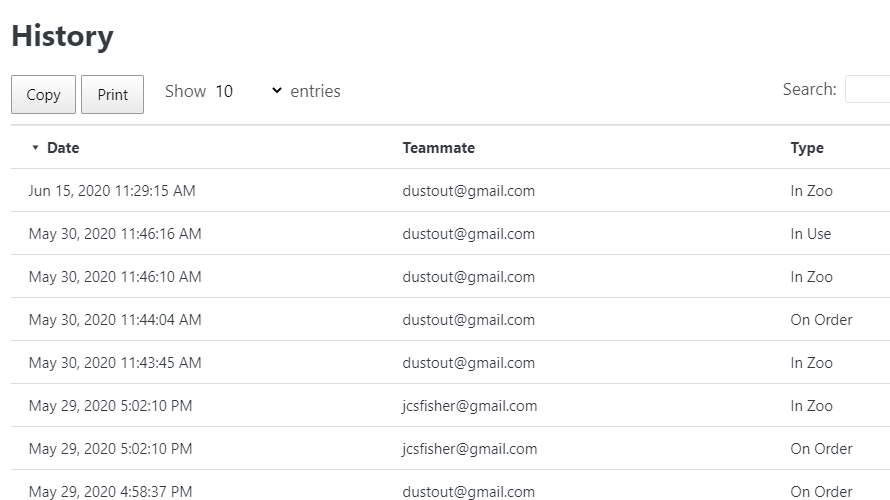This screenshot has width=890, height=500.
Task: Click the Date sort arrow icon
Action: [x=35, y=148]
